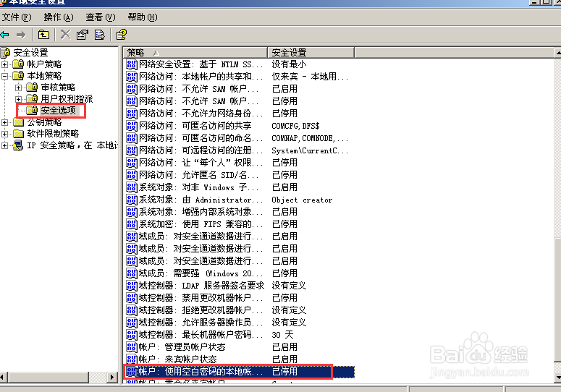Select policy 网络访问: 不允许为网络身份
The image size is (561, 392).
pyautogui.click(x=201, y=114)
